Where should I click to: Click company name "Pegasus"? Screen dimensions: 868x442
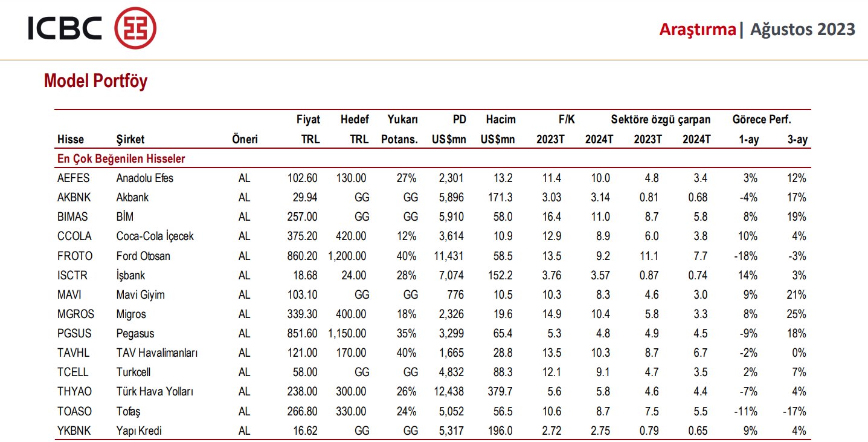135,333
